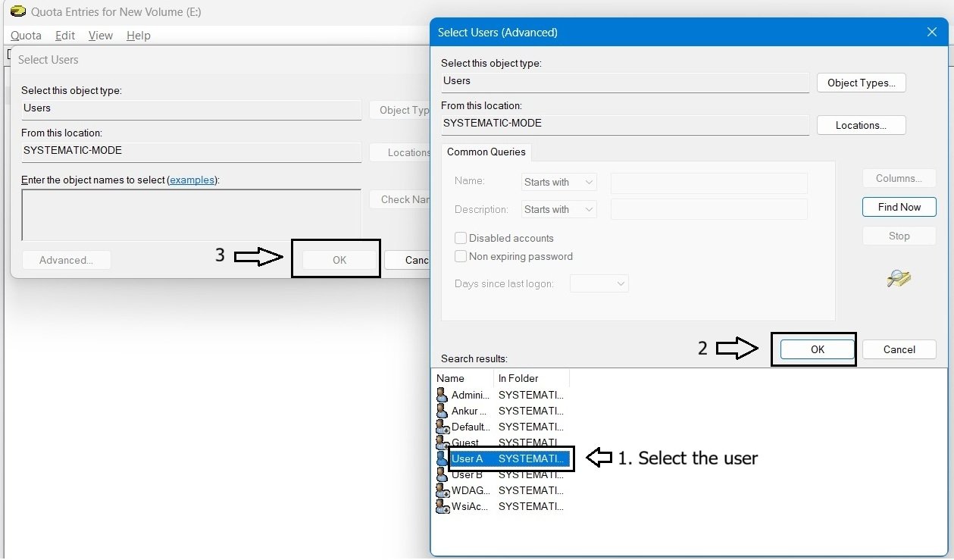Open the View menu

pos(101,36)
